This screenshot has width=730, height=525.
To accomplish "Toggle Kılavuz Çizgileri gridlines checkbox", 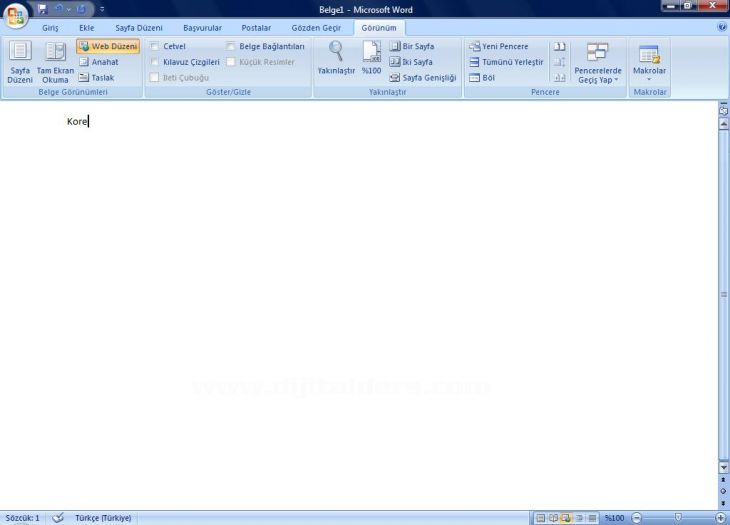I will point(155,62).
